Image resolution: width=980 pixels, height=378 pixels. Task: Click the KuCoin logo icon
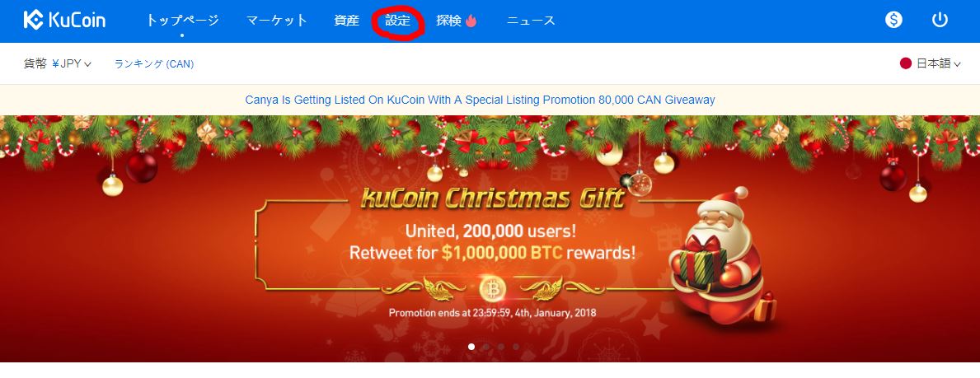click(x=33, y=20)
